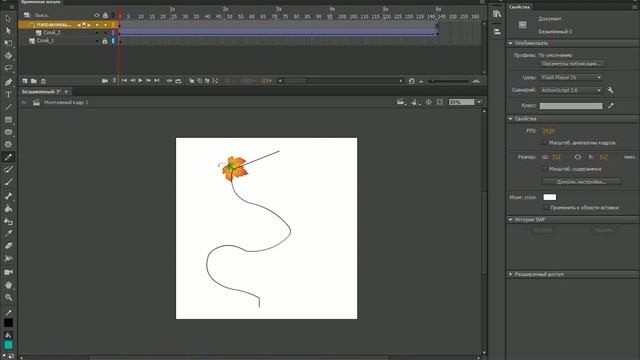Enable Масштаб. диапазоны кадров checkbox

click(544, 142)
